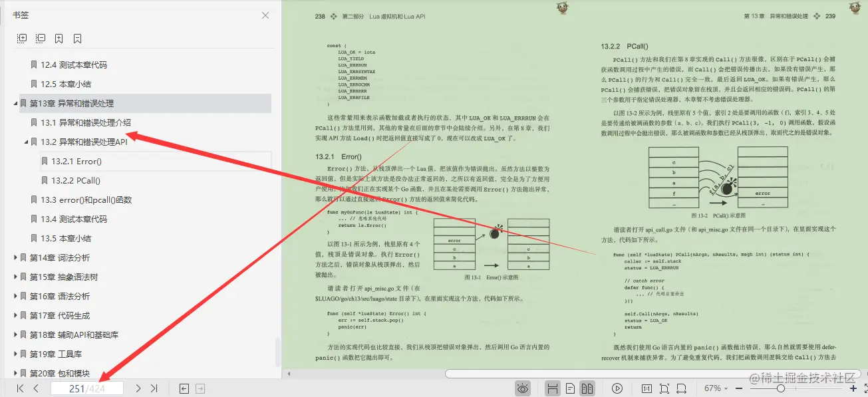
Task: Click the page number input field
Action: [86, 388]
